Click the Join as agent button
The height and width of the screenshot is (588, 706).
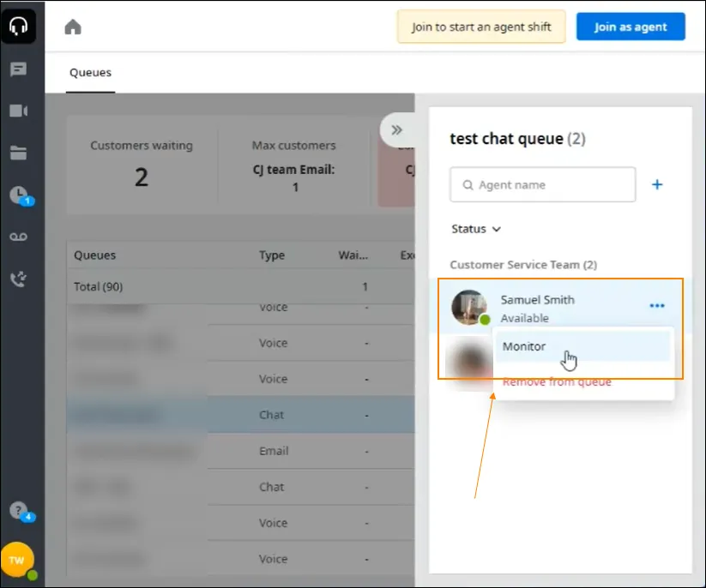[x=631, y=27]
